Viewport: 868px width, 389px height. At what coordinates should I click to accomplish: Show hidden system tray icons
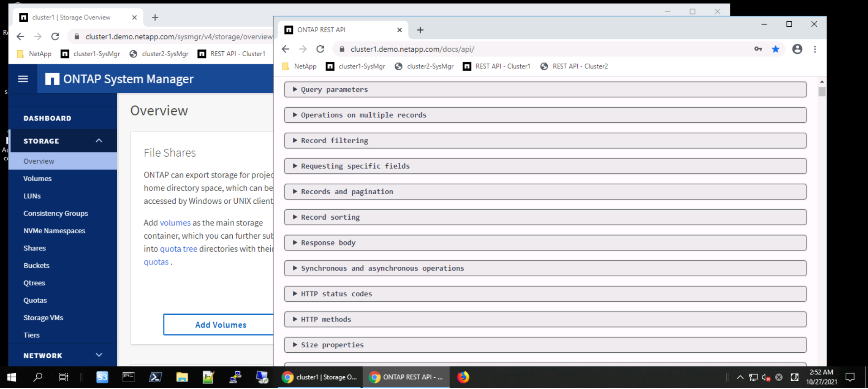740,377
